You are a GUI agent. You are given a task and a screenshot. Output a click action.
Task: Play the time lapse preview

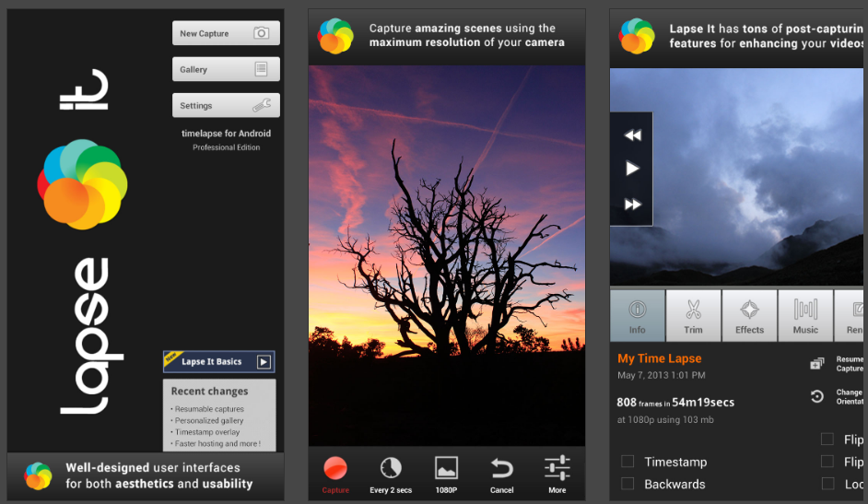point(632,169)
